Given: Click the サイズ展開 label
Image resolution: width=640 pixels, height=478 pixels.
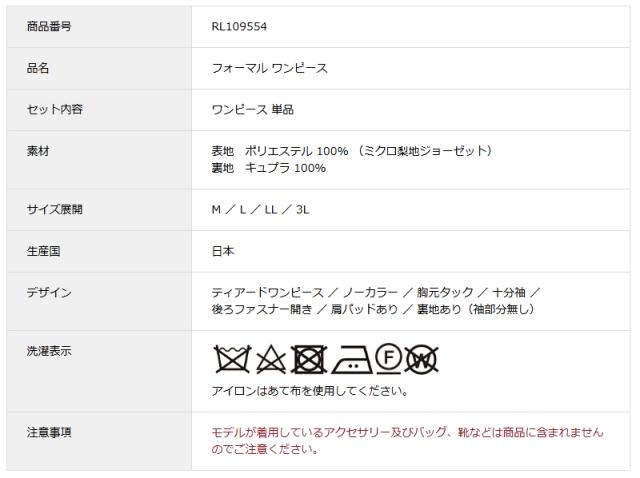Looking at the screenshot, I should (55, 209).
